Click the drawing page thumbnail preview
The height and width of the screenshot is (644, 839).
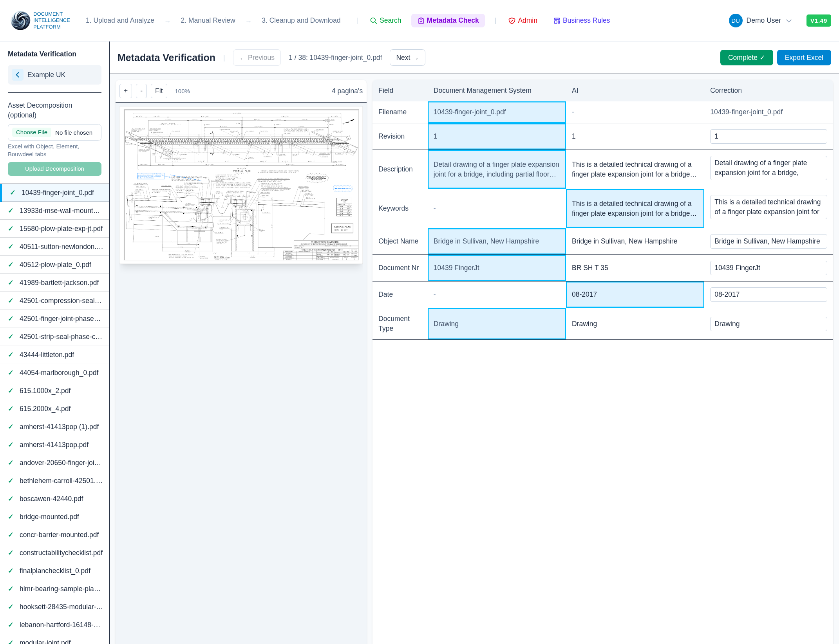pyautogui.click(x=241, y=185)
